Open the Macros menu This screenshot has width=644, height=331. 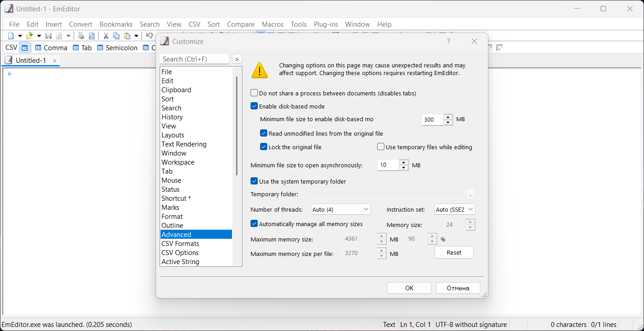pos(273,24)
